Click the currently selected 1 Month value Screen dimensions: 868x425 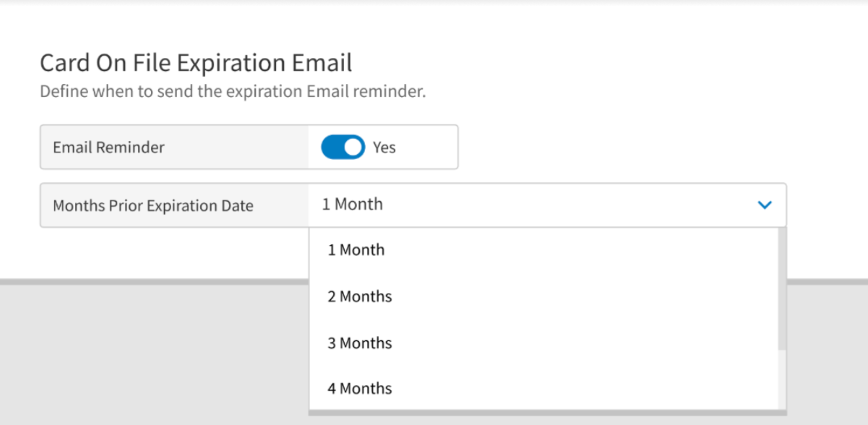(x=352, y=204)
